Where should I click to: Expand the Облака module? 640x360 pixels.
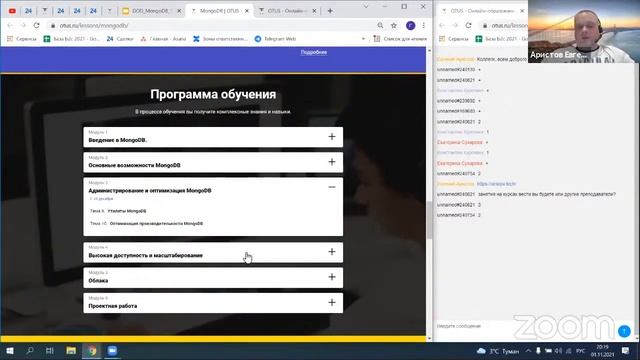[x=213, y=278]
